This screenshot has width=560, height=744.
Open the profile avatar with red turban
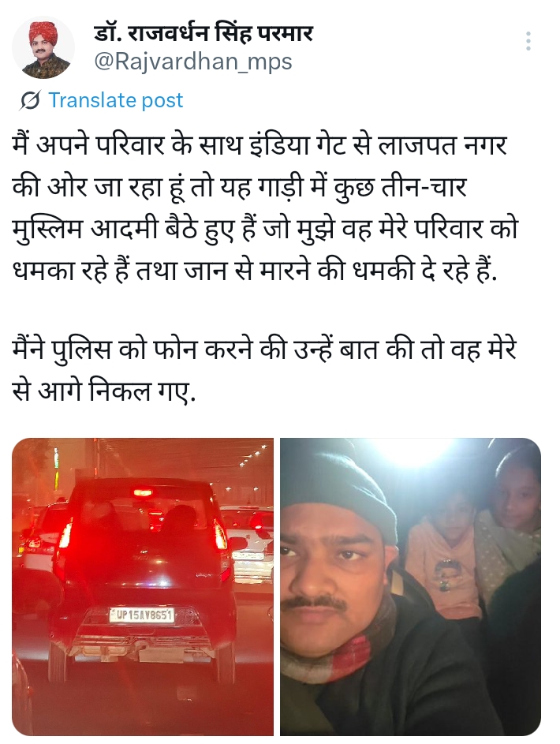(43, 47)
